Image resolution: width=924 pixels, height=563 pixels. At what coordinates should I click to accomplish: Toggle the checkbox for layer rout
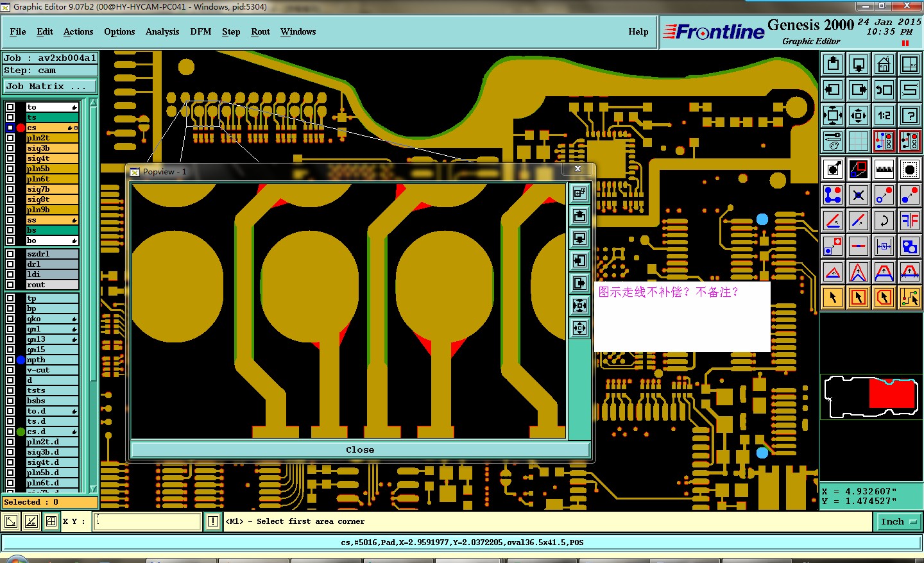click(10, 285)
